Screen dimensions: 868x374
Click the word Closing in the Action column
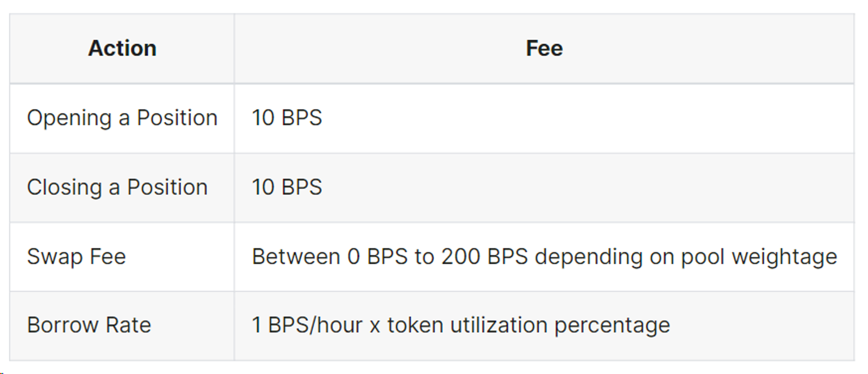pyautogui.click(x=64, y=187)
